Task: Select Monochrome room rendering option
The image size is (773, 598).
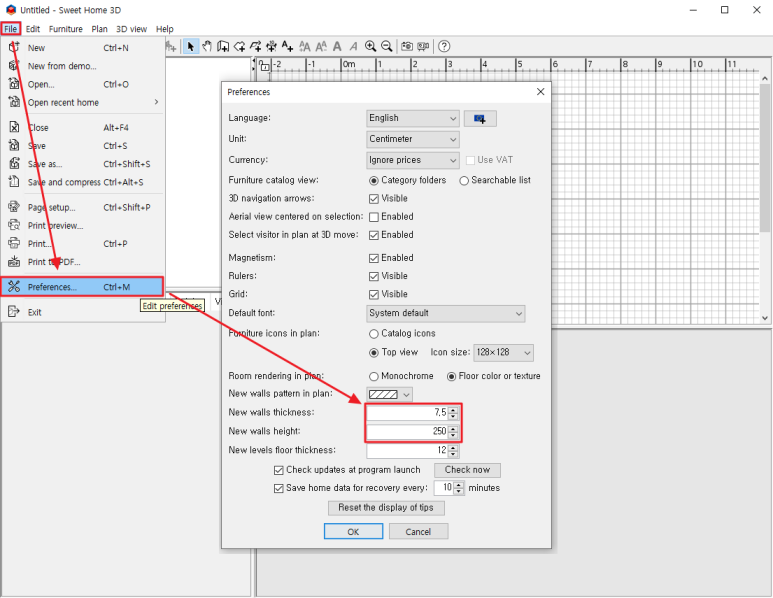Action: [374, 377]
